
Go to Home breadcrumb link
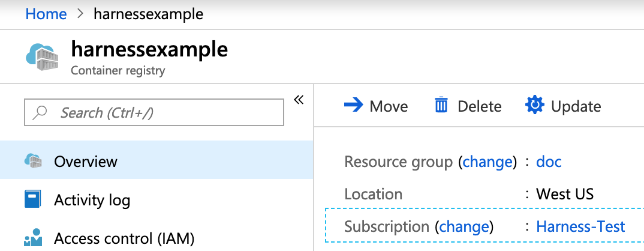(46, 14)
